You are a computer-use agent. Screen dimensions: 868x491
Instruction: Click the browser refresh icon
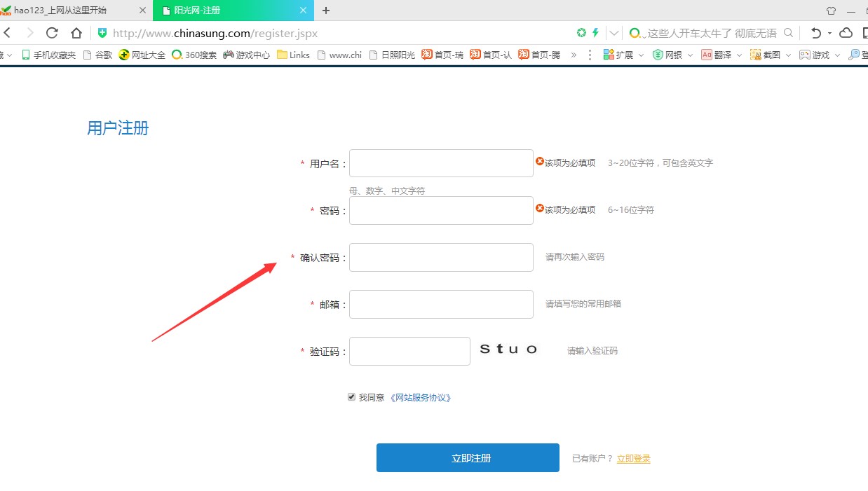click(52, 33)
